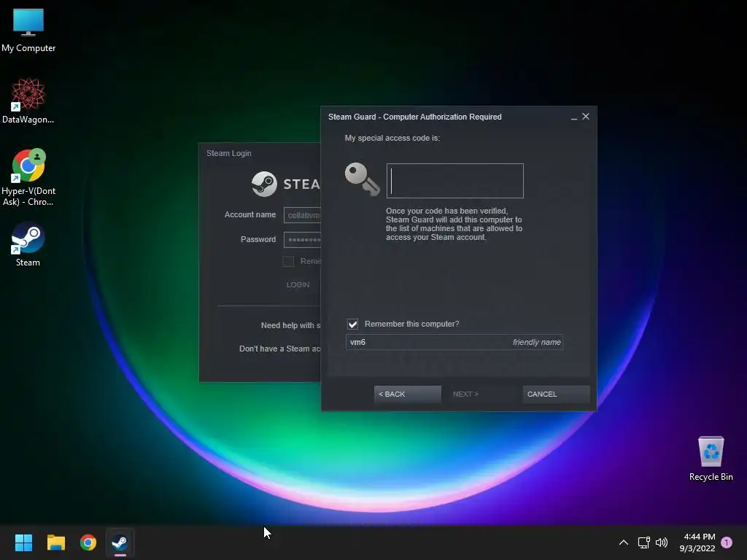Cancel the Steam Guard dialog
This screenshot has height=560, width=747.
(556, 394)
